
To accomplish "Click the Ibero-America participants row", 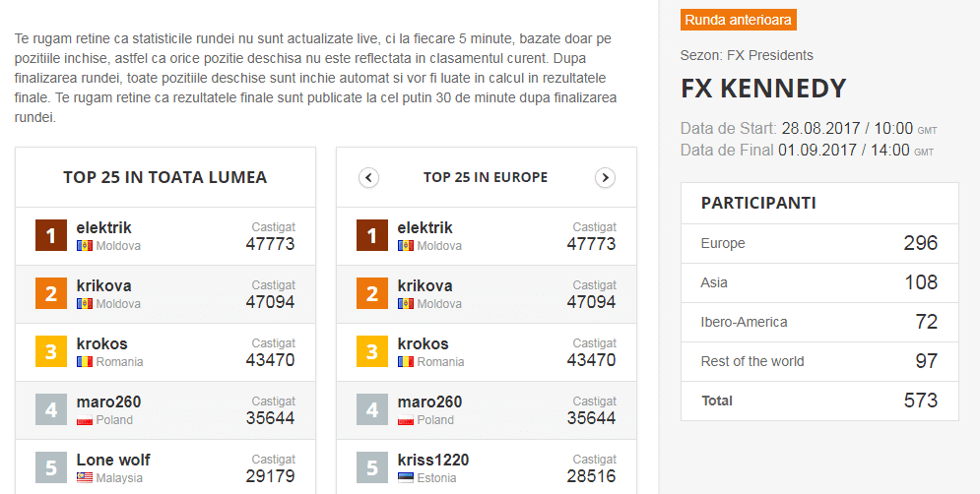I will coord(819,322).
